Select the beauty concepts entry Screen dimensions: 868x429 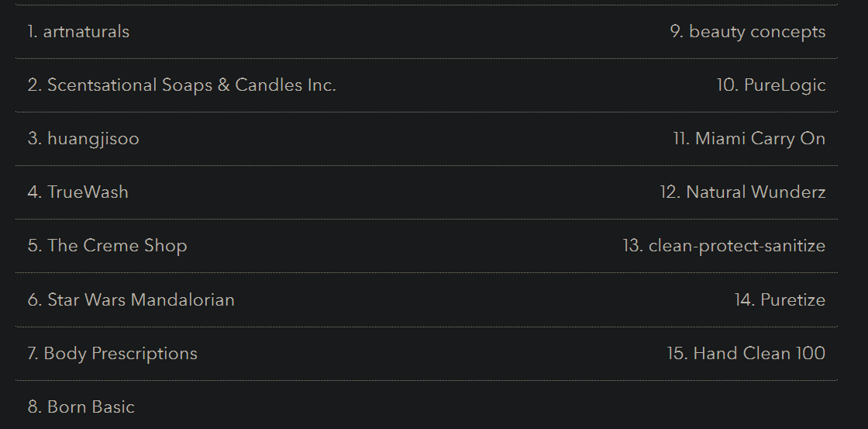click(748, 32)
